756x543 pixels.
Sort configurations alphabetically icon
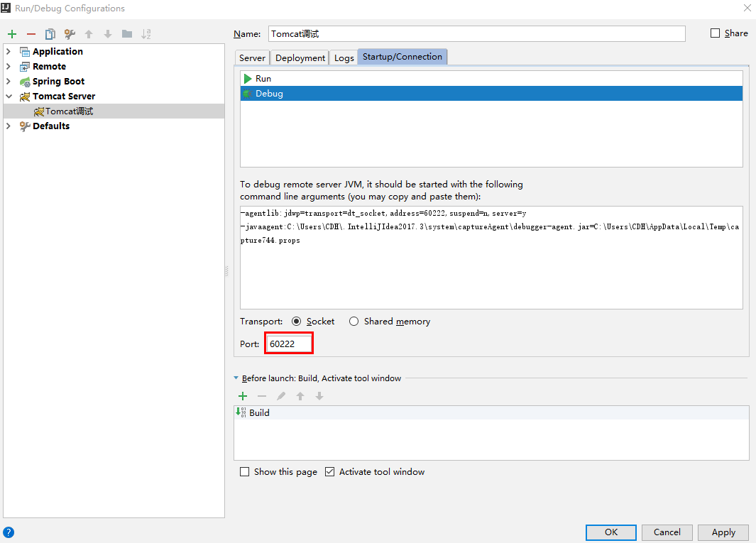[146, 34]
